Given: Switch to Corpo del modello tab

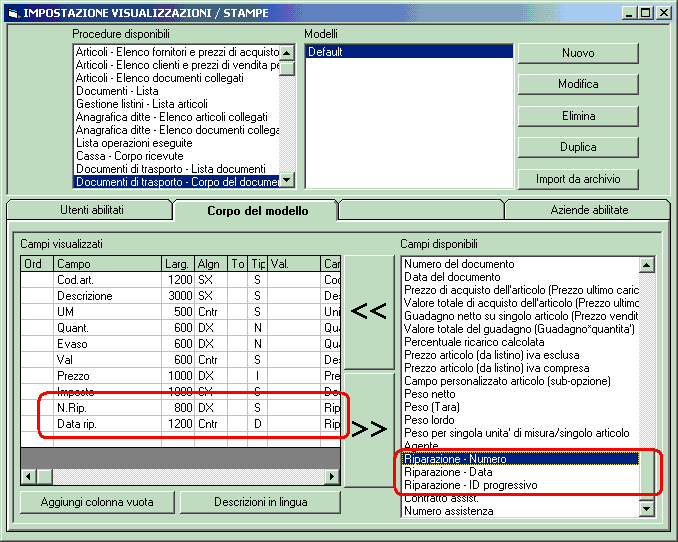Looking at the screenshot, I should (258, 211).
